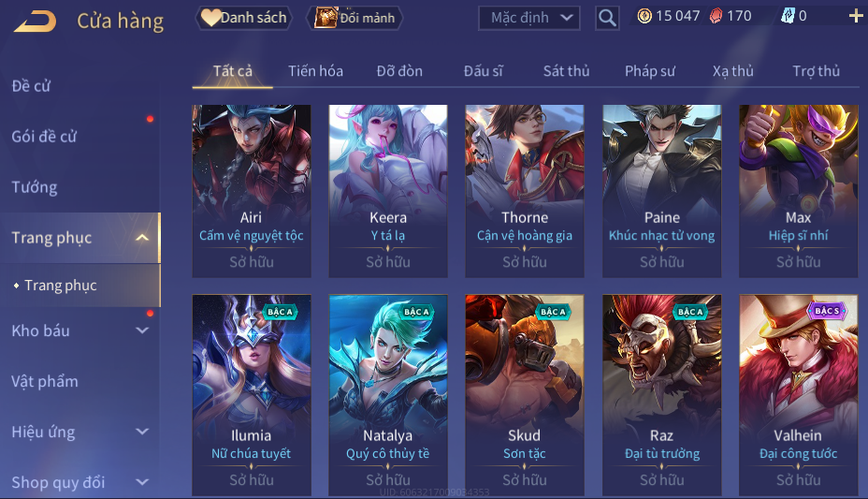Expand the Kho báu sidebar section
The width and height of the screenshot is (868, 499).
pyautogui.click(x=142, y=330)
